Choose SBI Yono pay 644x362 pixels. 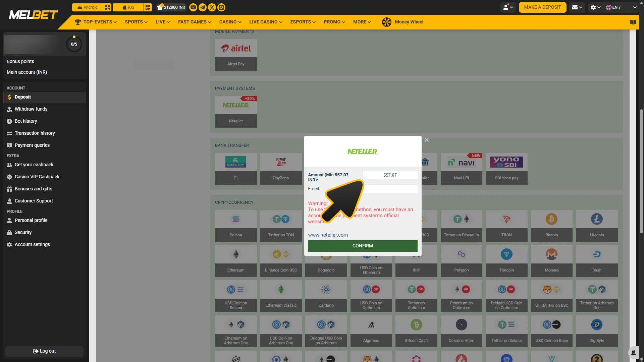pos(506,169)
